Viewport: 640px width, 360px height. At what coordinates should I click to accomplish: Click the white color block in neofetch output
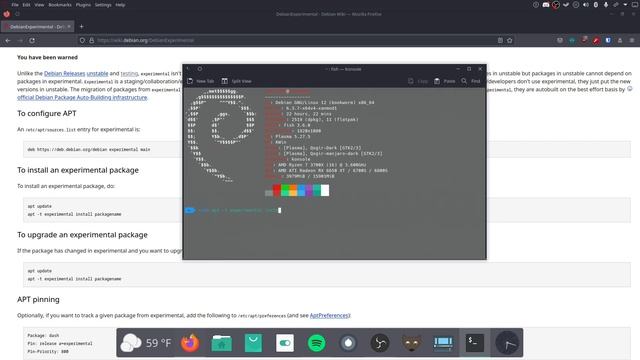point(325,190)
